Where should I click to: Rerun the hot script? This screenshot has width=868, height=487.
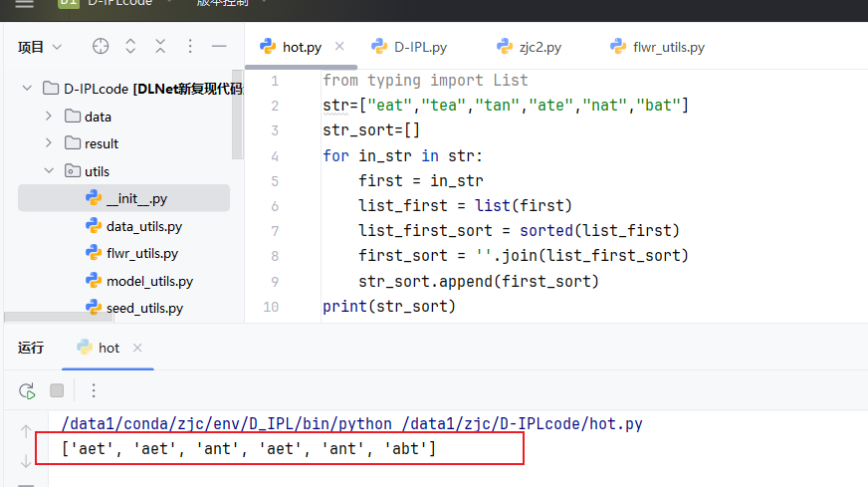coord(27,390)
